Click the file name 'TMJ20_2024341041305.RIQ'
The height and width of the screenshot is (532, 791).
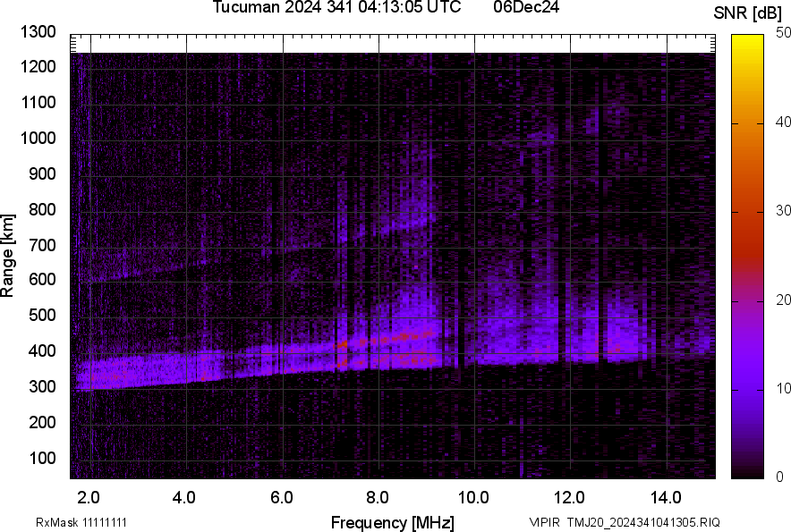click(643, 522)
